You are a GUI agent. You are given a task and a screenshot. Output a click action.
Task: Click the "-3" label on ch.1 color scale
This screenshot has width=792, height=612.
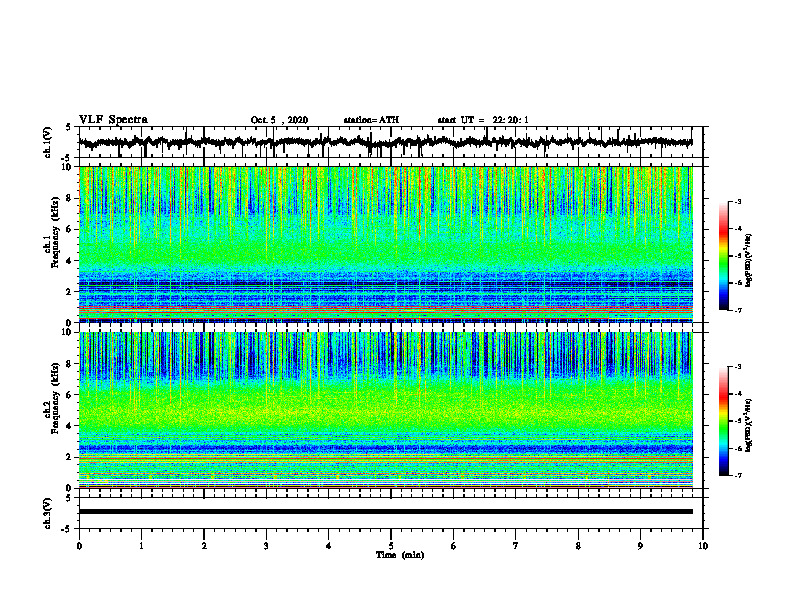click(737, 202)
